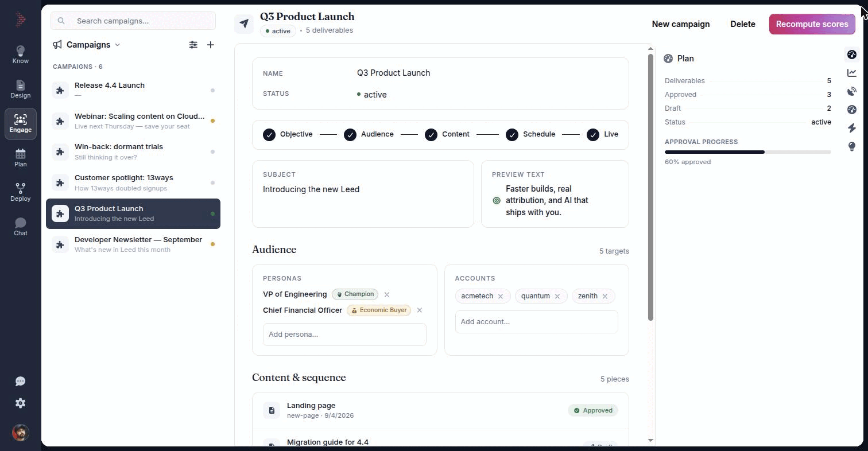Open the lightning bolt actions panel

click(852, 128)
